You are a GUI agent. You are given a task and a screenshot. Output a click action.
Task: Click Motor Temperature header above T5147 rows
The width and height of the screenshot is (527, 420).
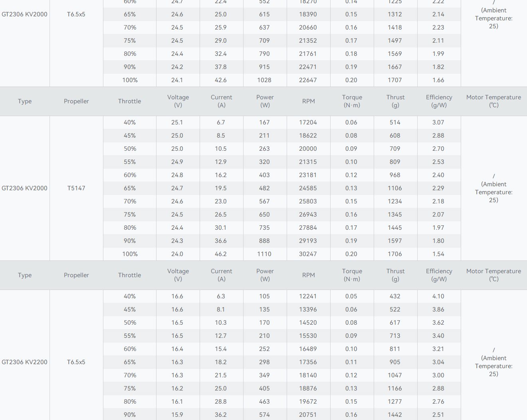point(493,101)
